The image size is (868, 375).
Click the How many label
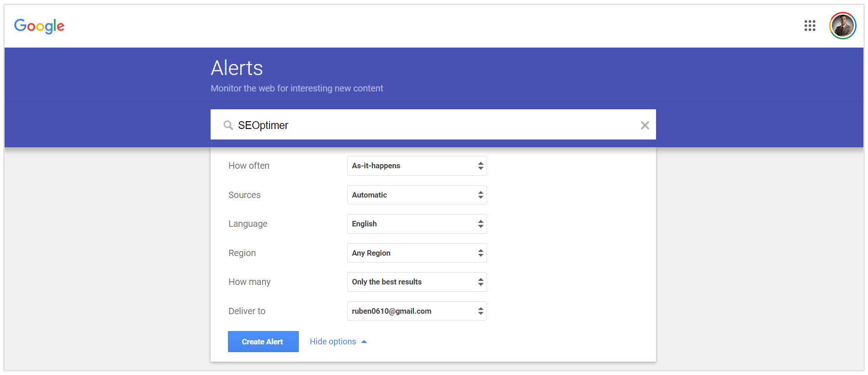[249, 282]
